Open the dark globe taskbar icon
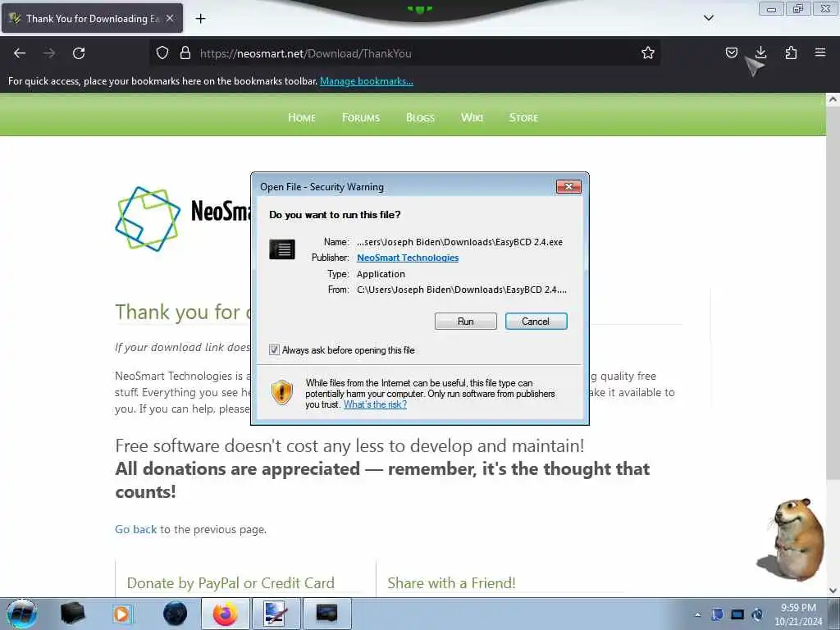The width and height of the screenshot is (840, 630). click(x=175, y=614)
